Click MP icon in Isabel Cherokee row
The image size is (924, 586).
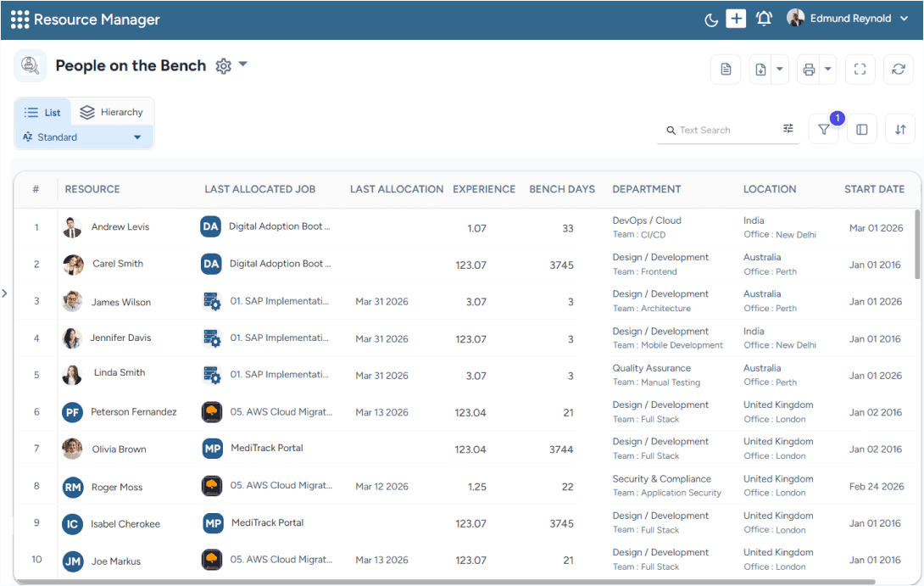(214, 523)
